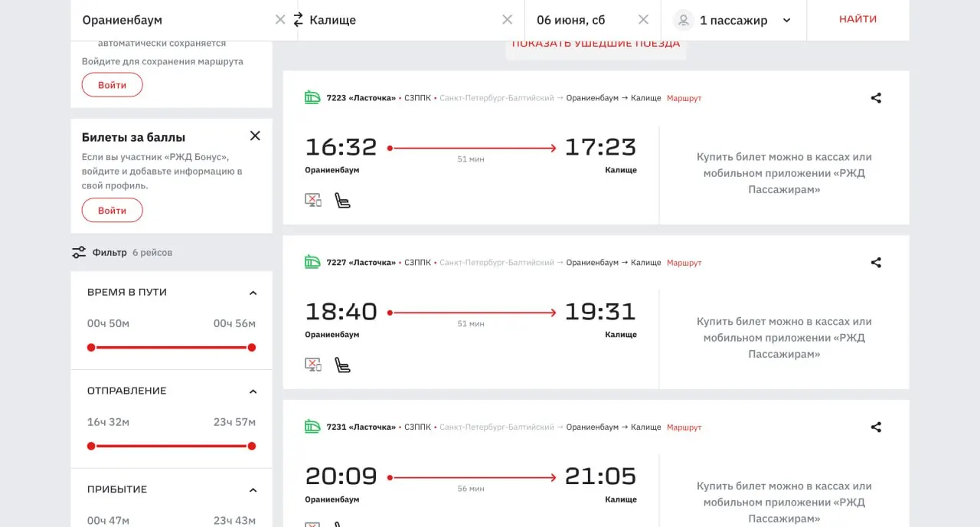
Task: Click seat icon for 16:32 train
Action: tap(342, 201)
